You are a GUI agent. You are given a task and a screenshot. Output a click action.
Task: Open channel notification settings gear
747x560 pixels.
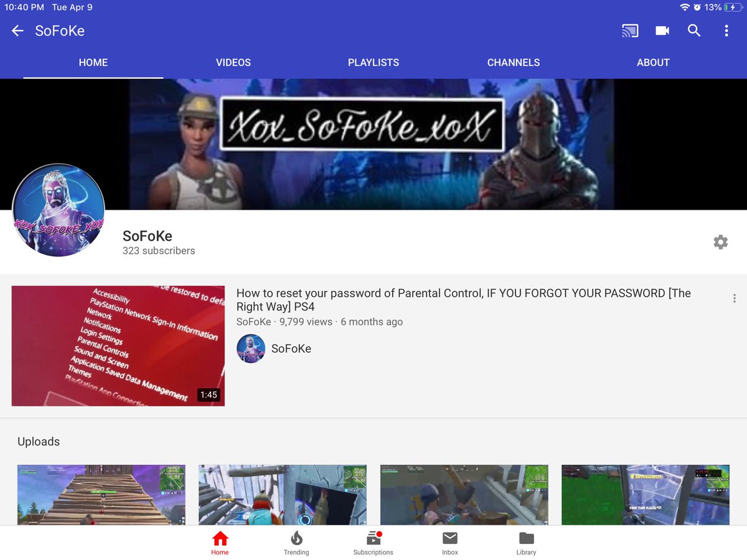point(720,242)
